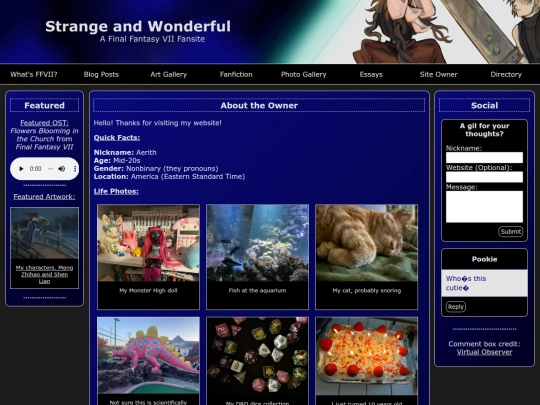Click the Social sidebar heading
The width and height of the screenshot is (540, 405).
click(x=484, y=105)
